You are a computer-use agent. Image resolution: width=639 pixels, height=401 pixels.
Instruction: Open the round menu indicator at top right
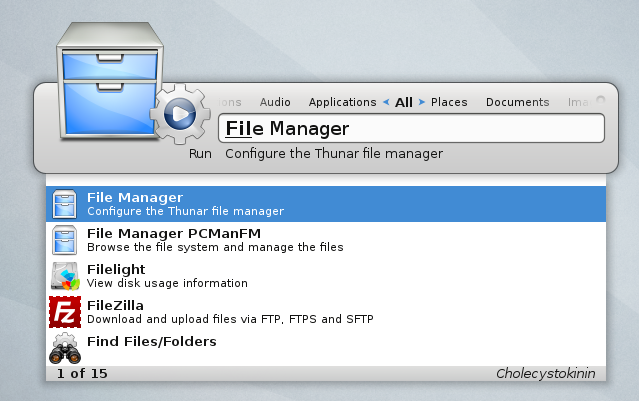point(600,100)
